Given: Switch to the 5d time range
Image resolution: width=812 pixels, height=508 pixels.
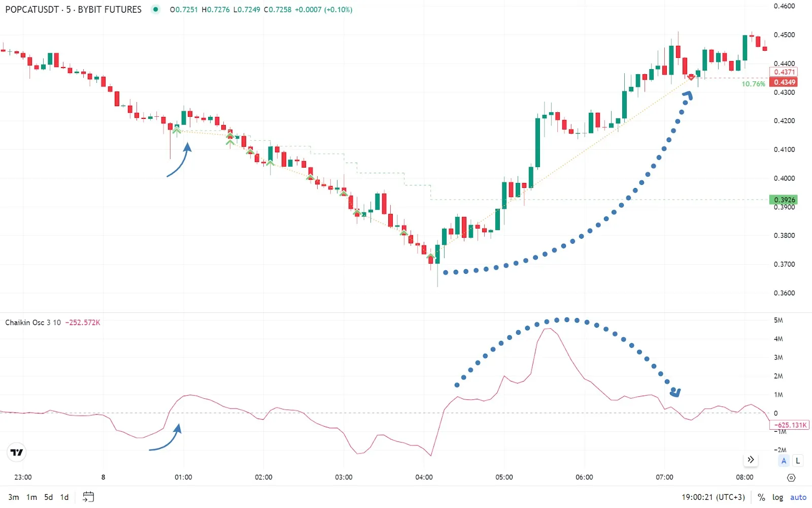Looking at the screenshot, I should click(x=48, y=497).
